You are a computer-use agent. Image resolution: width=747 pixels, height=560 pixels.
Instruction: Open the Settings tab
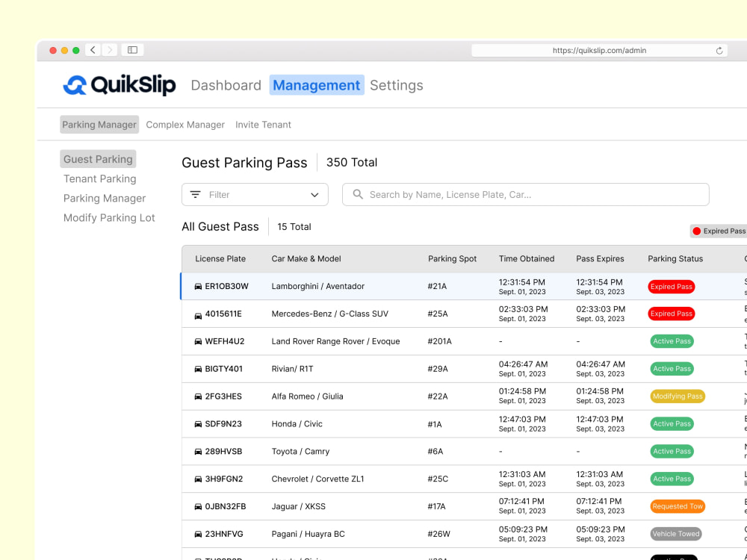[397, 85]
